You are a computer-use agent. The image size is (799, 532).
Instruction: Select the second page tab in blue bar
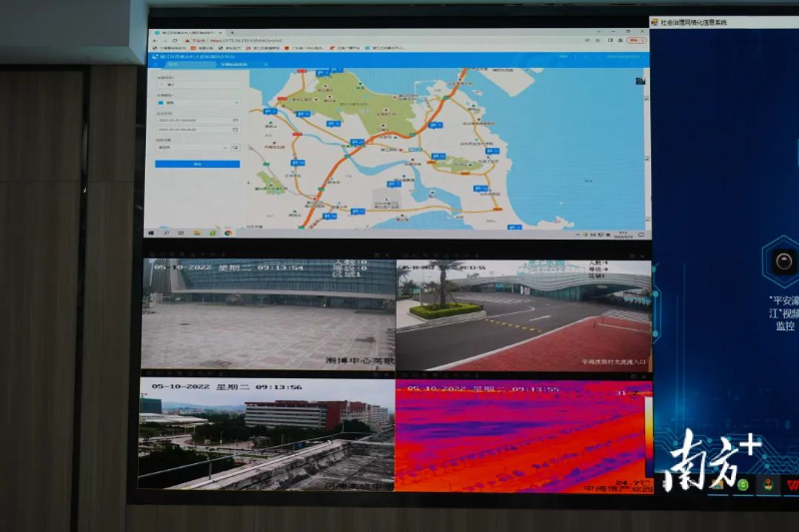231,63
